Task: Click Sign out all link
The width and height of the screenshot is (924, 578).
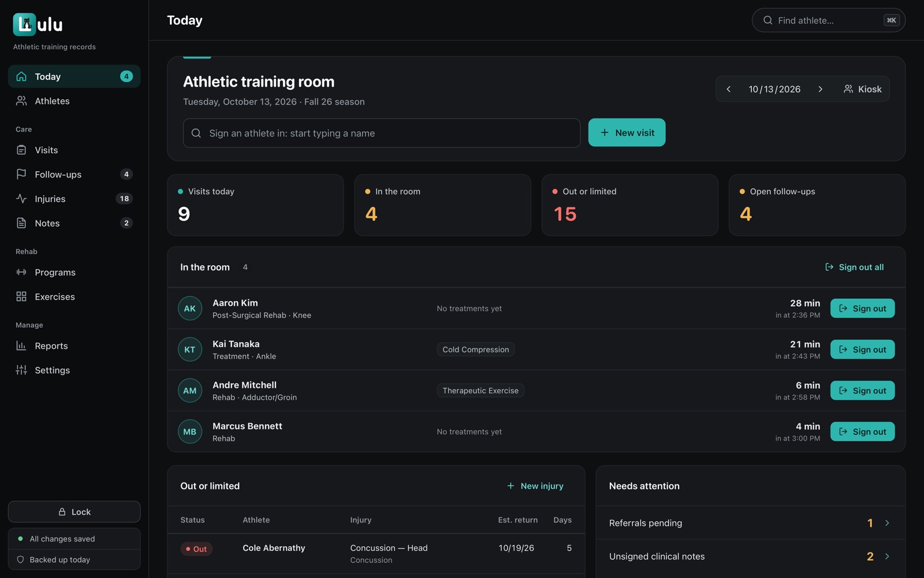Action: [854, 267]
